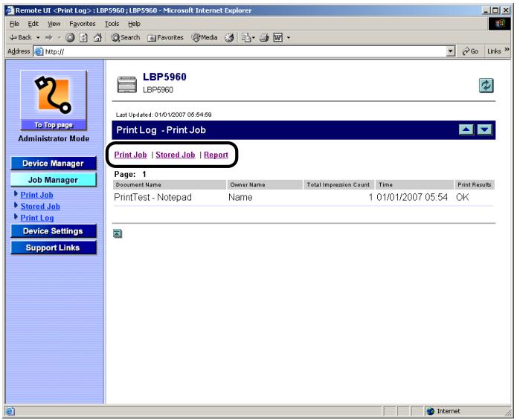Click the Device Manager sidebar button
Screen dimensions: 517x420
click(x=54, y=164)
